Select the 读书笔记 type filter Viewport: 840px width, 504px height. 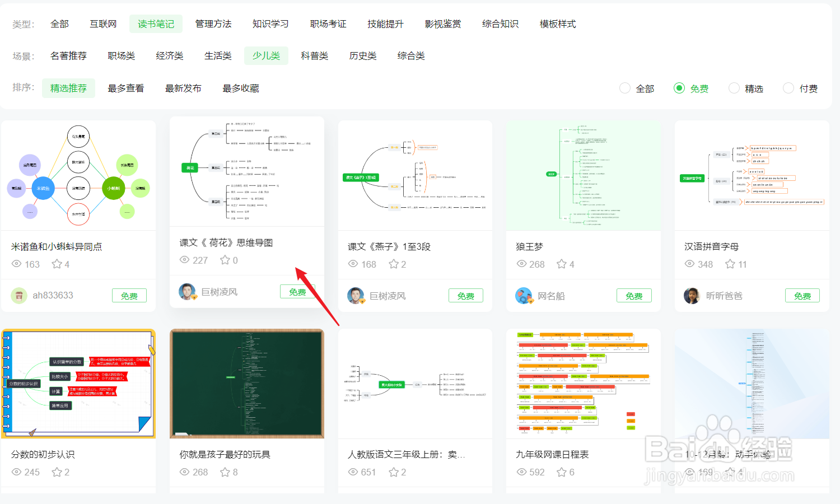coord(156,24)
